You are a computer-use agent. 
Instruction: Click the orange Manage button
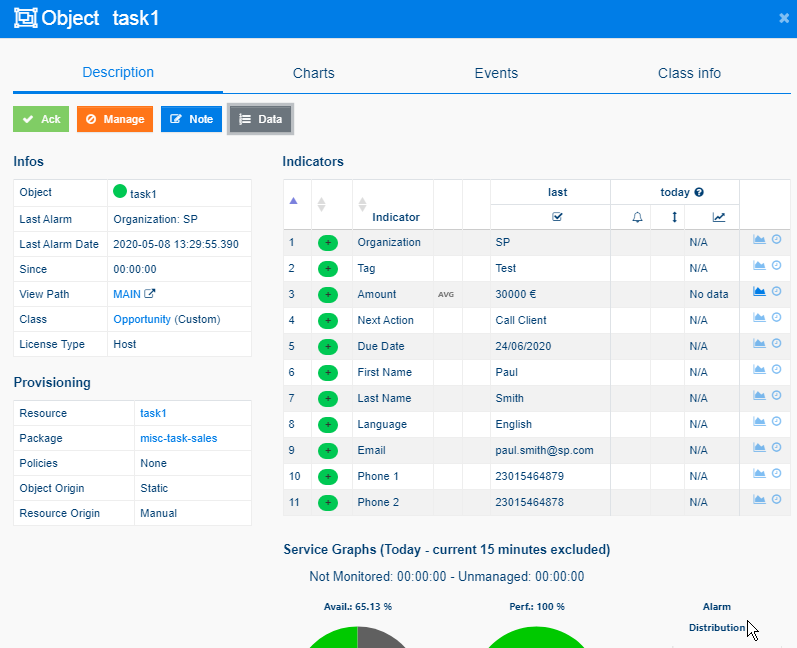(115, 119)
